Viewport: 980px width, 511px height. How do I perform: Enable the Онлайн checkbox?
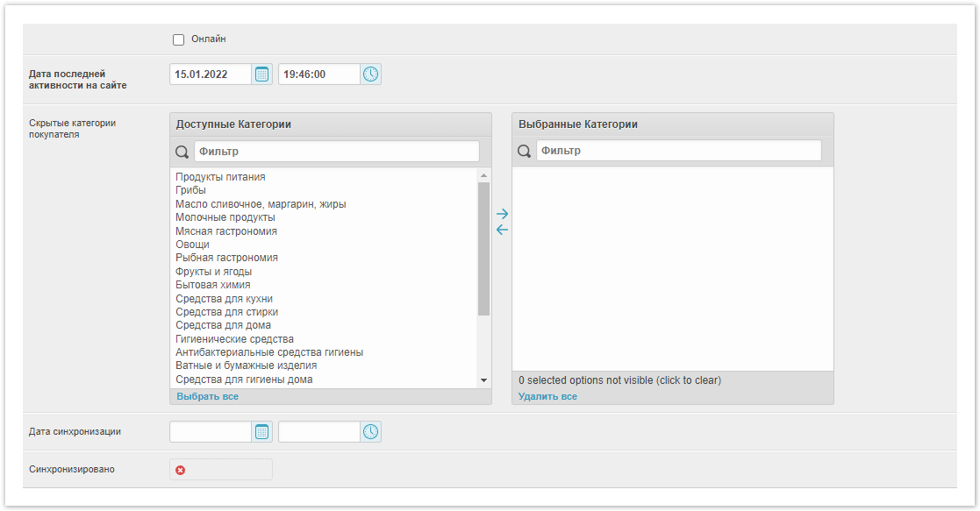coord(179,39)
